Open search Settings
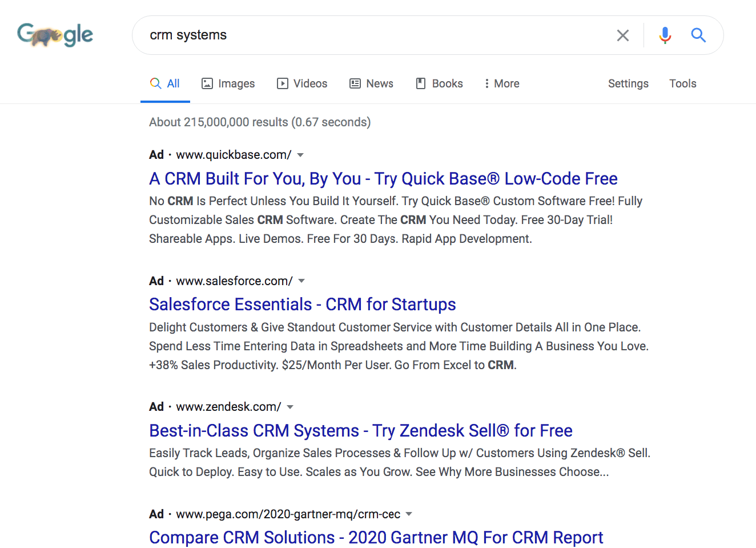 (x=628, y=83)
